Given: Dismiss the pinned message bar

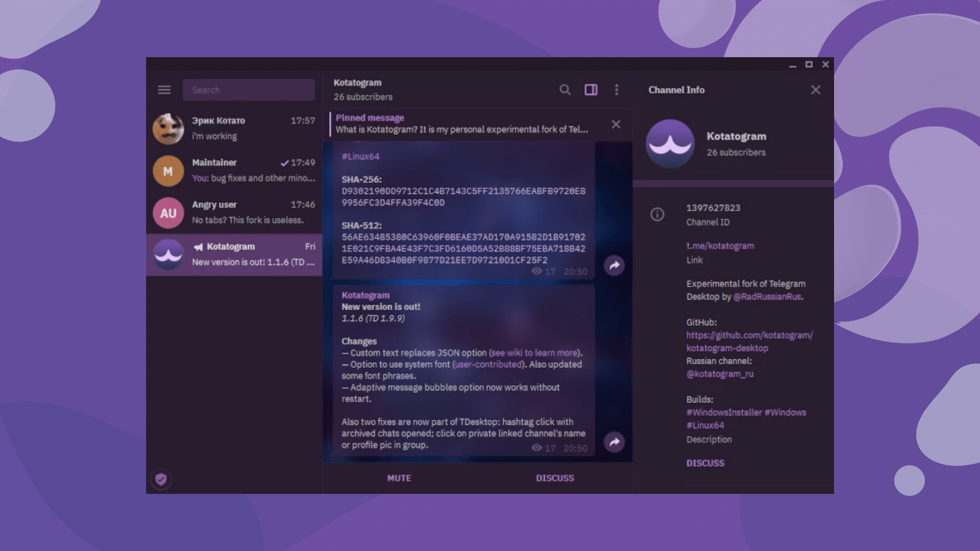Looking at the screenshot, I should (616, 124).
